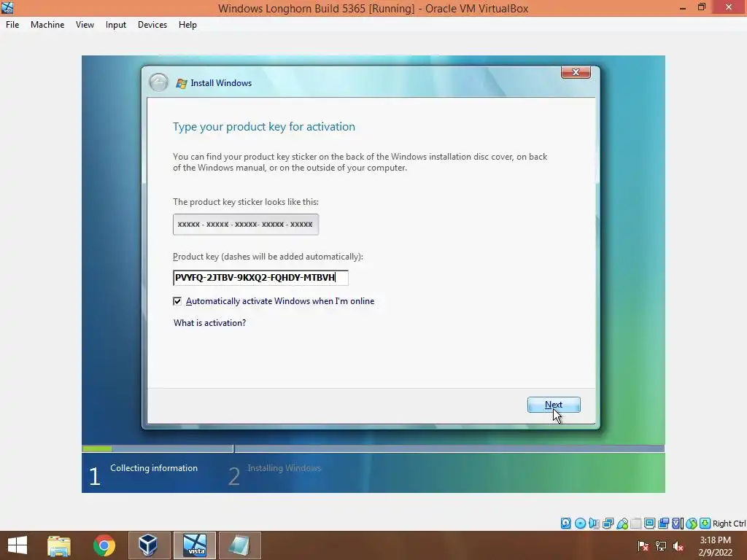The image size is (747, 560).
Task: Click the Installing Windows step label
Action: 284,468
